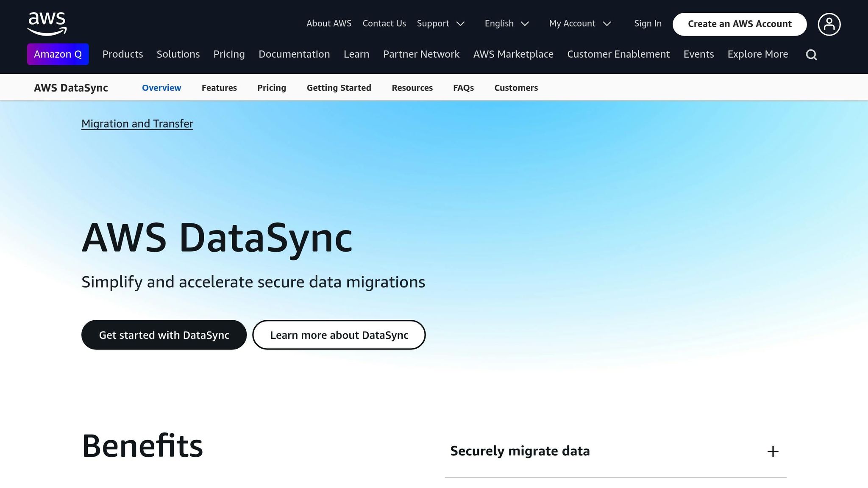Click Learn more about DataSync

(x=339, y=335)
